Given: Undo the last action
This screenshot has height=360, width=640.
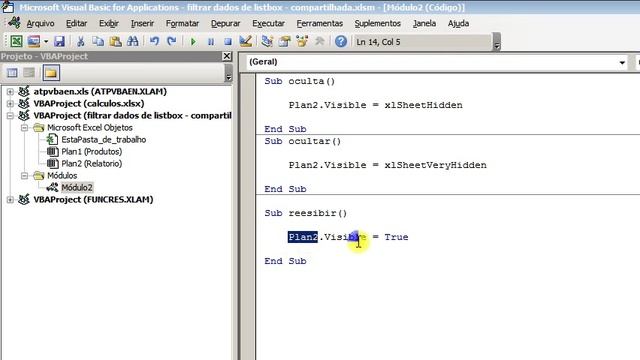Looking at the screenshot, I should [154, 41].
